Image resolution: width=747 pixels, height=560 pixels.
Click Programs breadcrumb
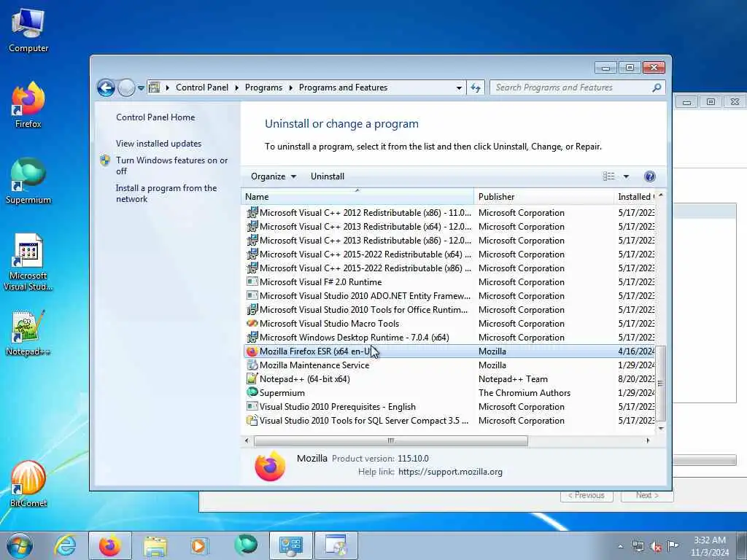coord(263,87)
